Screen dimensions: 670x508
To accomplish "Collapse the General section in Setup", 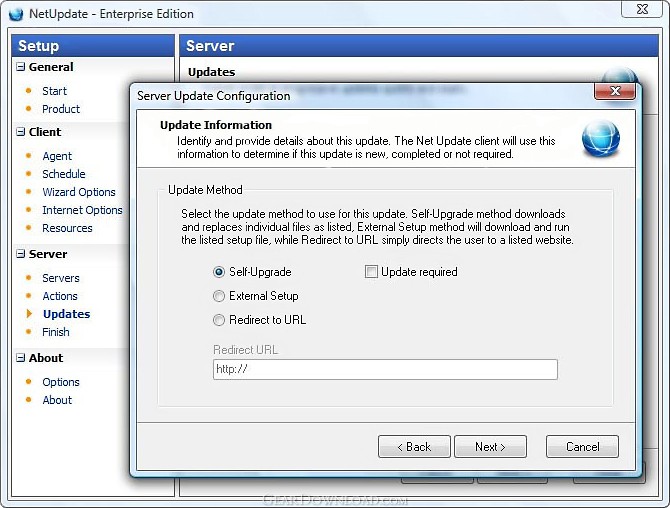I will [x=20, y=67].
